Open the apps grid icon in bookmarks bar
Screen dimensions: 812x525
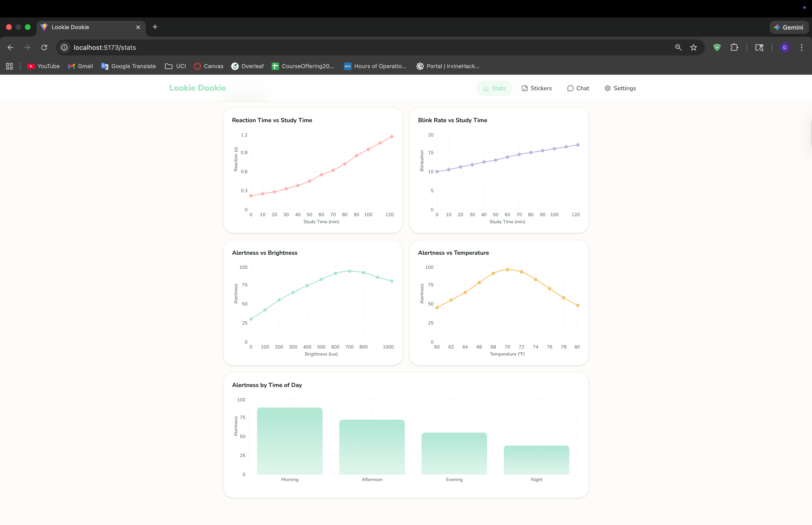(10, 66)
